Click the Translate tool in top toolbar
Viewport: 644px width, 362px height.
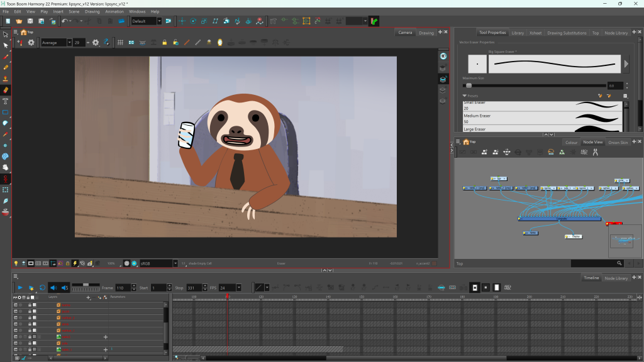click(x=182, y=21)
